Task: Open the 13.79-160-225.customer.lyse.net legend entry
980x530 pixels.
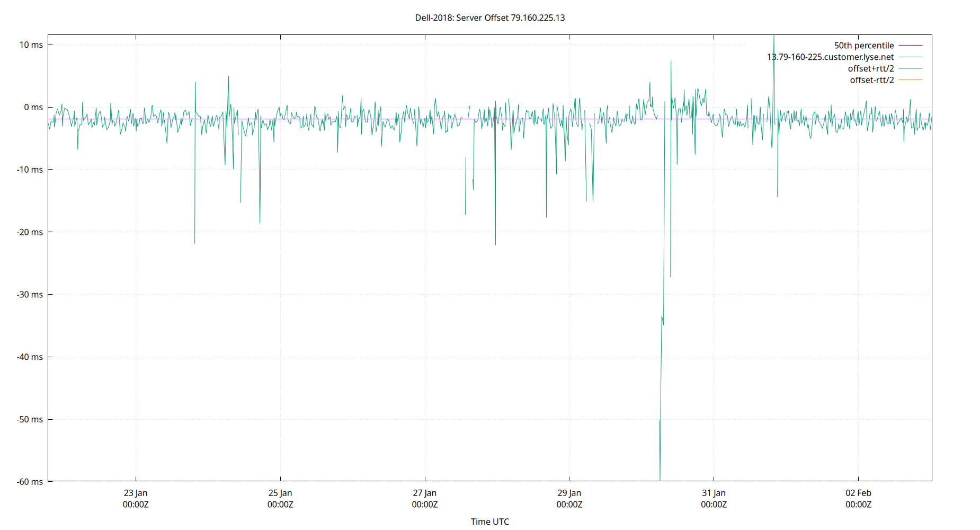Action: [x=830, y=57]
